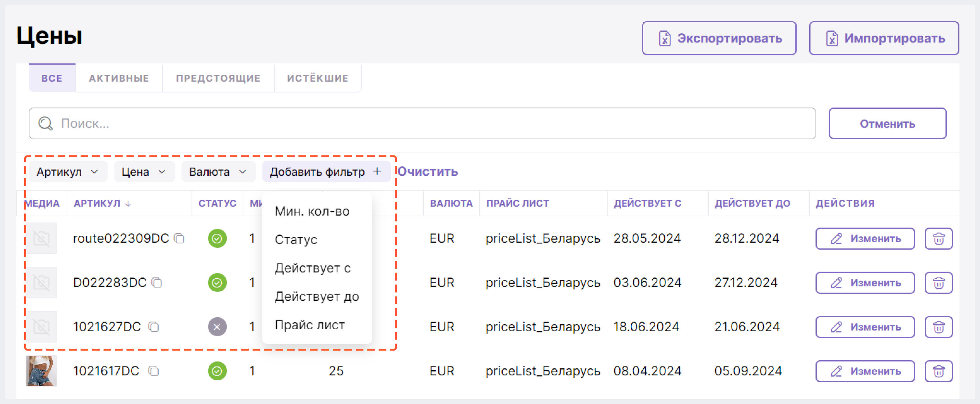Copy article route022309DC with the copy icon

click(x=179, y=238)
